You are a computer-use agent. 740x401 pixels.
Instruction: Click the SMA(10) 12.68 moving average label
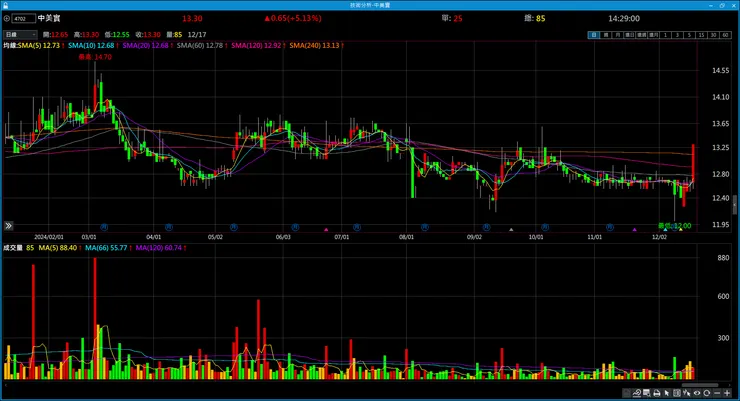[91, 45]
